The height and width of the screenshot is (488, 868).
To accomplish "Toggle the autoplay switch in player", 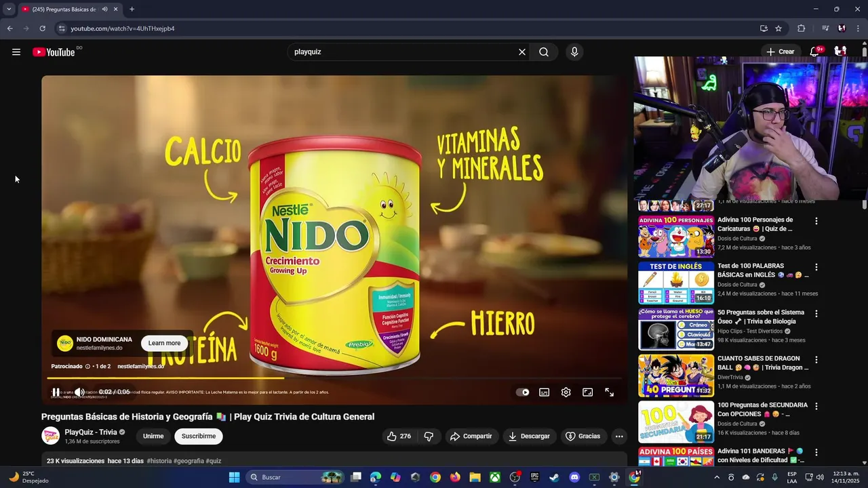I will (523, 392).
